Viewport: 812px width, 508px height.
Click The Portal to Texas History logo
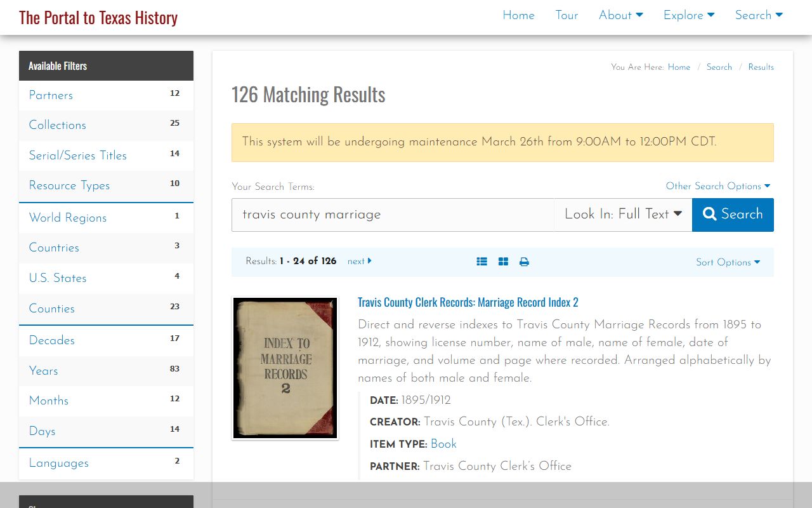pyautogui.click(x=98, y=18)
